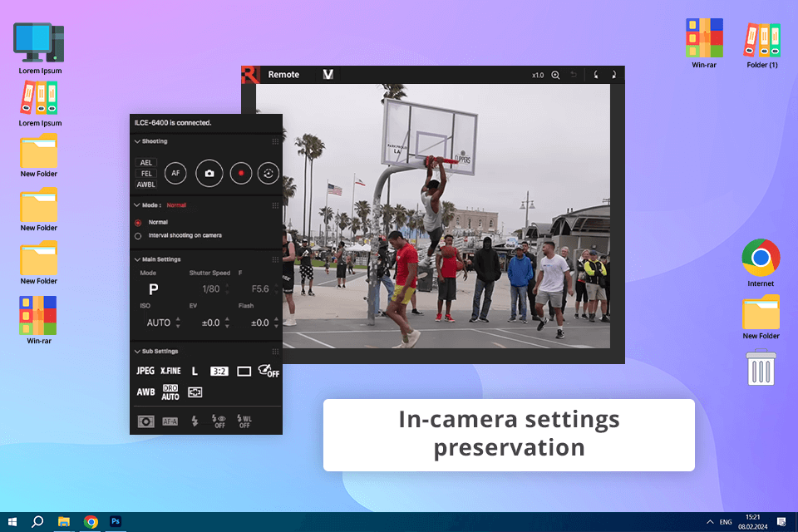This screenshot has width=798, height=532.
Task: Click the zoom magnifier icon in live view
Action: coord(556,75)
